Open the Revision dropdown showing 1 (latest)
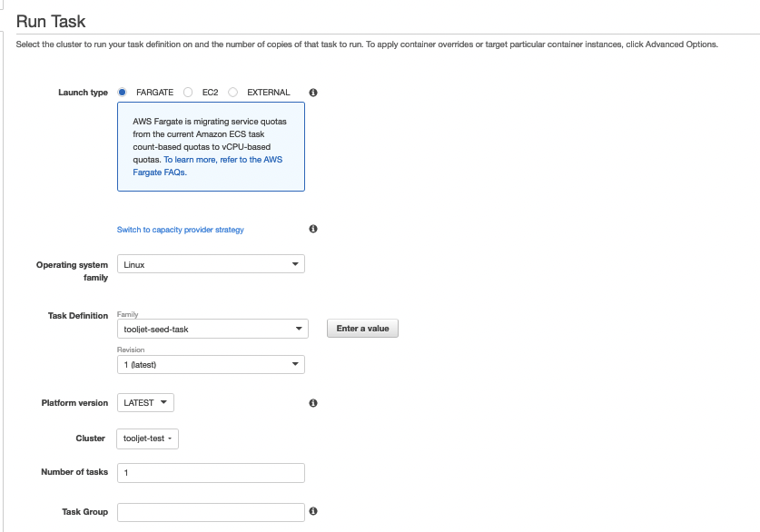Screen dimensions: 760x532 (211, 364)
